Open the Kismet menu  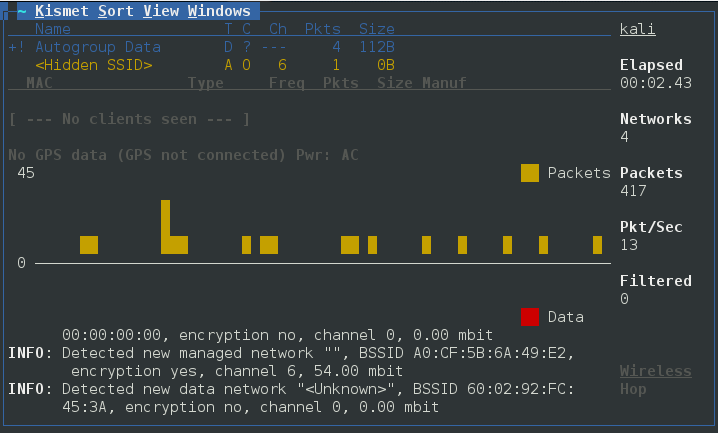point(62,11)
